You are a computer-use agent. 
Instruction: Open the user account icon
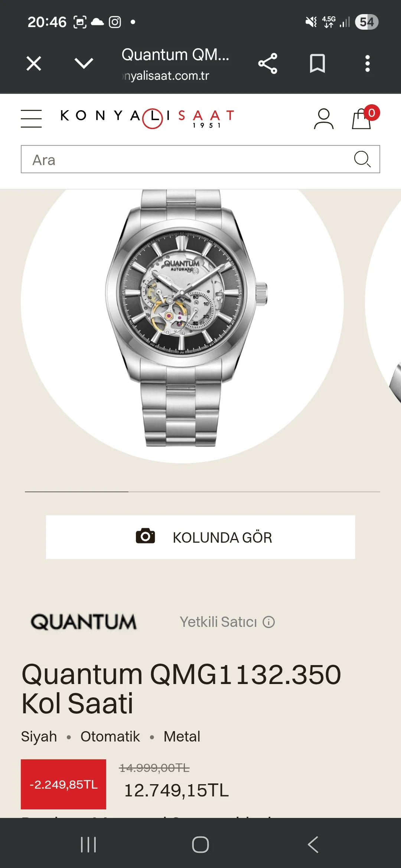pyautogui.click(x=324, y=119)
